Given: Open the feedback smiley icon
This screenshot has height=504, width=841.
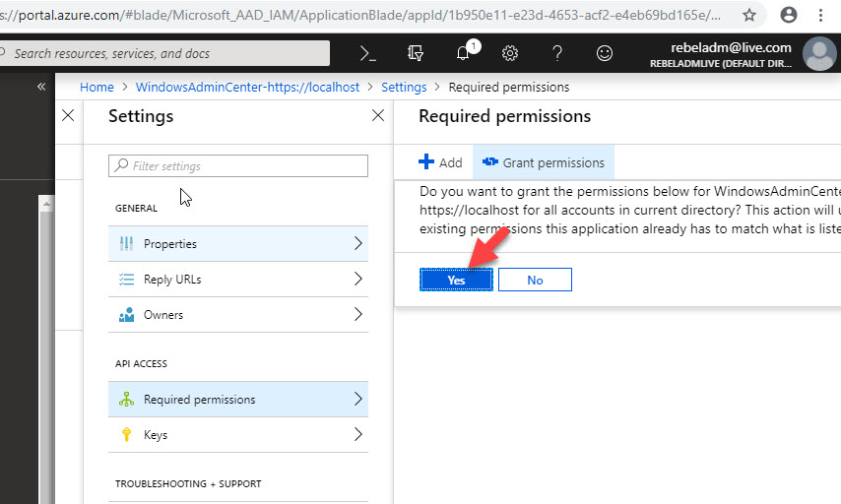Looking at the screenshot, I should [605, 53].
